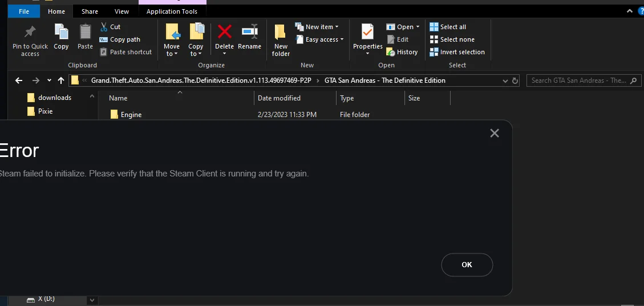Click OK in the Error dialog
Viewport: 644px width, 306px height.
(x=467, y=265)
